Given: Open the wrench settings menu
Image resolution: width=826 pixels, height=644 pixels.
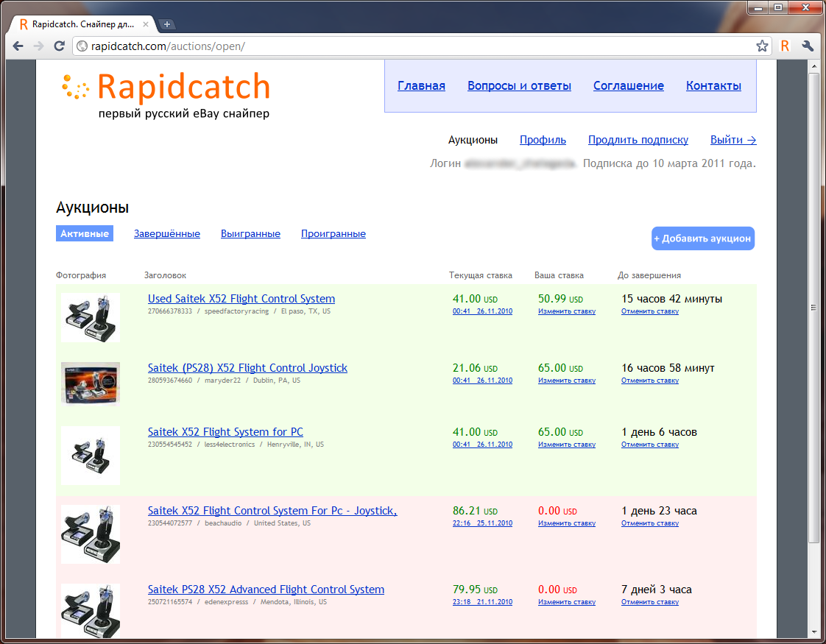Looking at the screenshot, I should 808,46.
